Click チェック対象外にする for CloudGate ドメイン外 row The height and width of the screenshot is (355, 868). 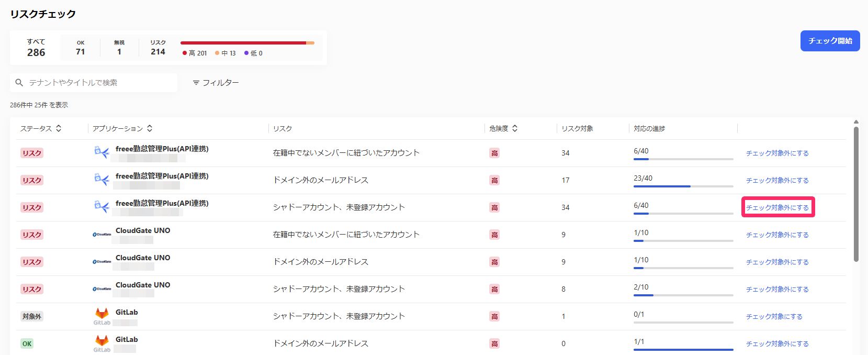click(777, 262)
